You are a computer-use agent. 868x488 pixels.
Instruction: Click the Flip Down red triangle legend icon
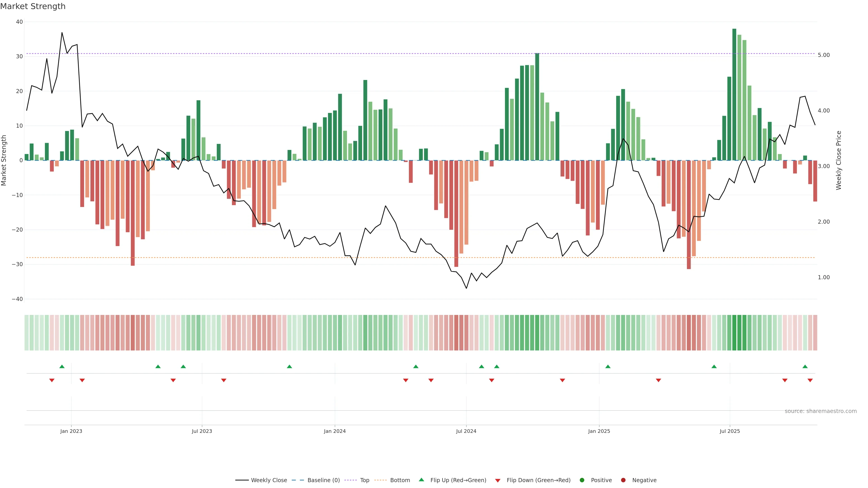498,481
